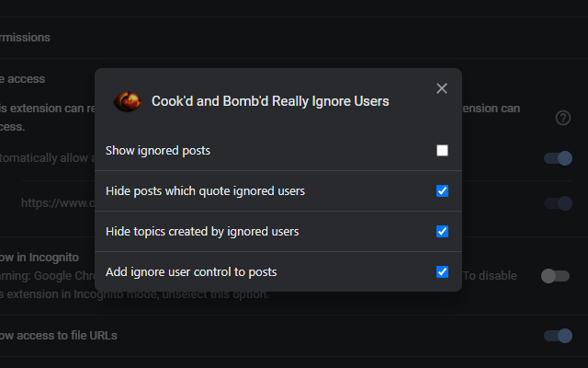Click the Allow access to file URLs text
This screenshot has width=588, height=368.
pyautogui.click(x=59, y=336)
